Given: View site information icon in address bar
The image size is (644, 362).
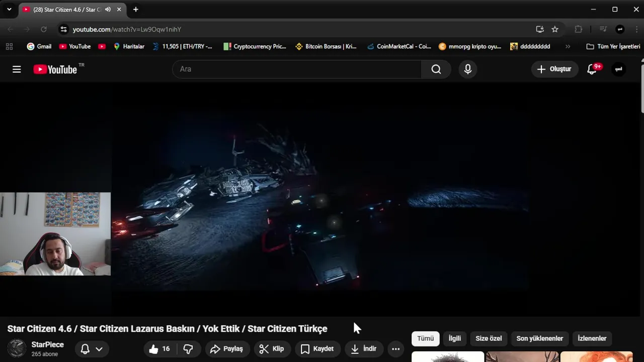Looking at the screenshot, I should pos(63,29).
